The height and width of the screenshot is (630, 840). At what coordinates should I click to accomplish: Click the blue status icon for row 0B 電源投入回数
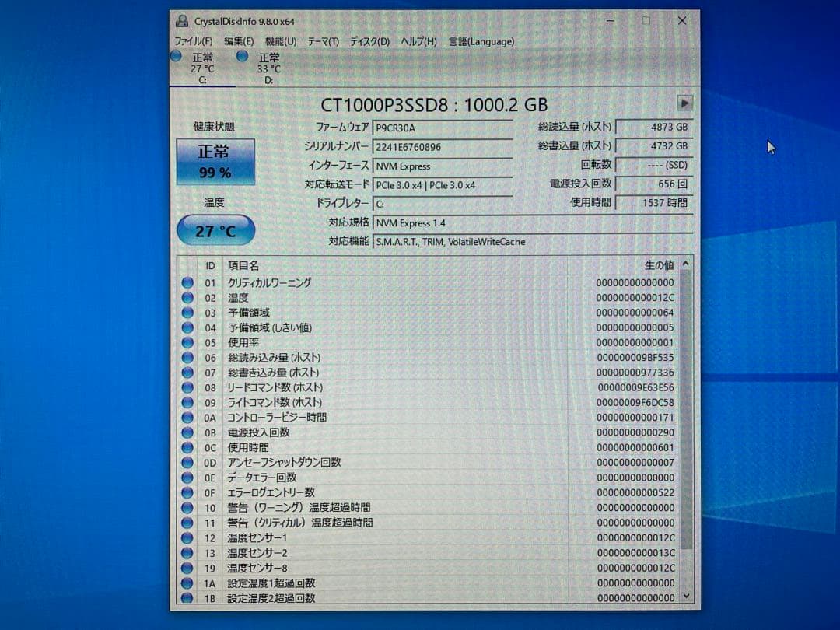coord(187,432)
